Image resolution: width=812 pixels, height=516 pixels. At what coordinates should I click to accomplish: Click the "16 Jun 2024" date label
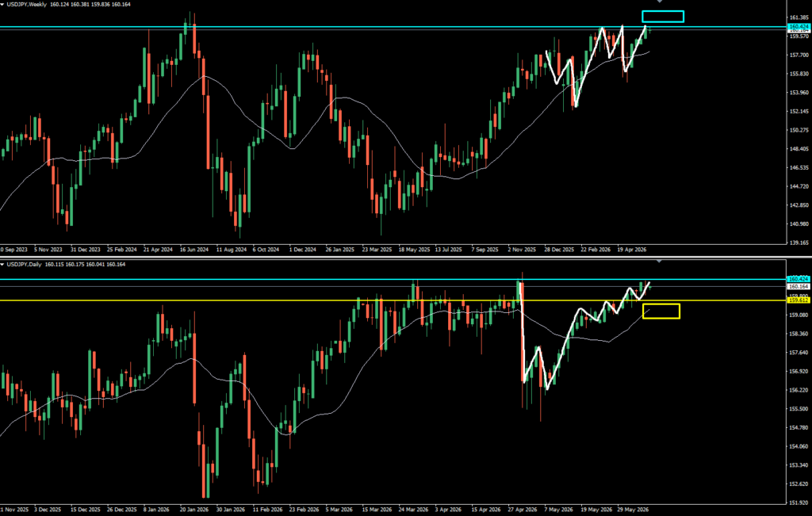click(x=194, y=250)
